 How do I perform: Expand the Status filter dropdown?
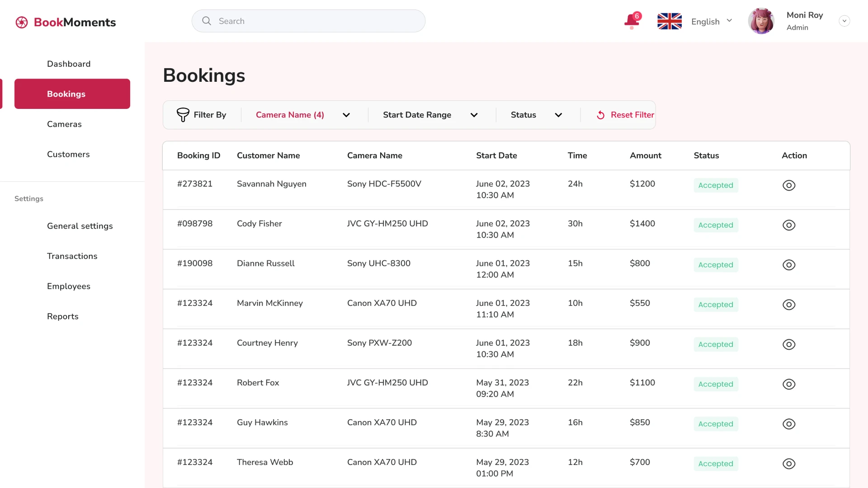[x=558, y=115]
